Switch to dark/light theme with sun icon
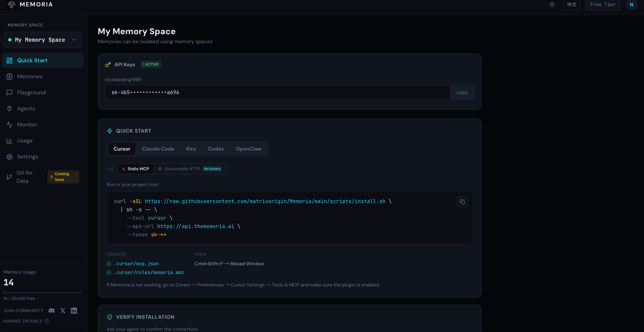The image size is (644, 332). pos(552,4)
